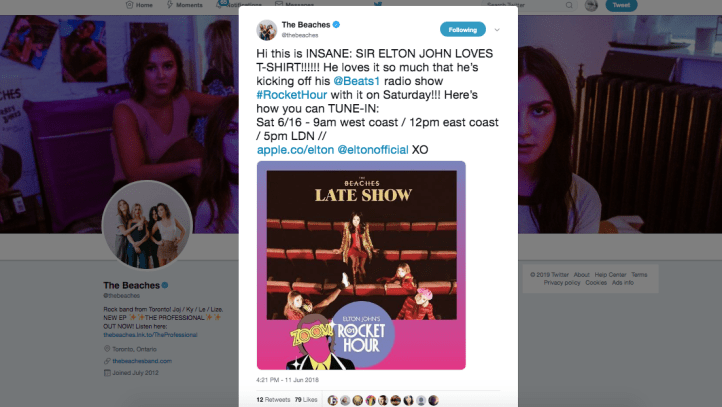The width and height of the screenshot is (722, 407).
Task: Toggle the Following button on the tweet
Action: click(463, 29)
